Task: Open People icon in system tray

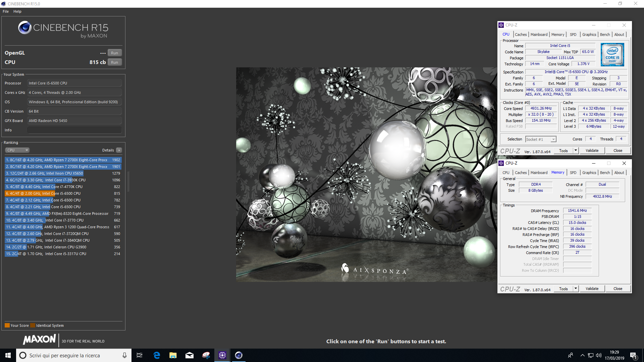Action: click(570, 355)
